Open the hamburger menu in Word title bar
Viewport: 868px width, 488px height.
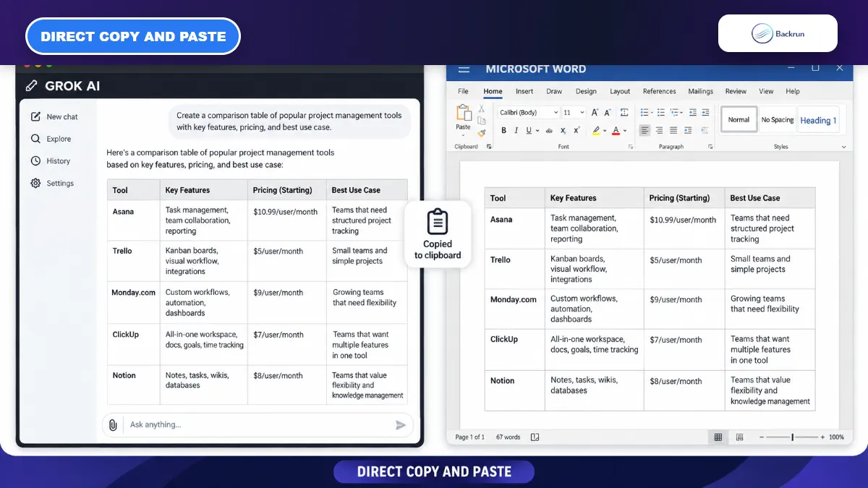(x=464, y=69)
